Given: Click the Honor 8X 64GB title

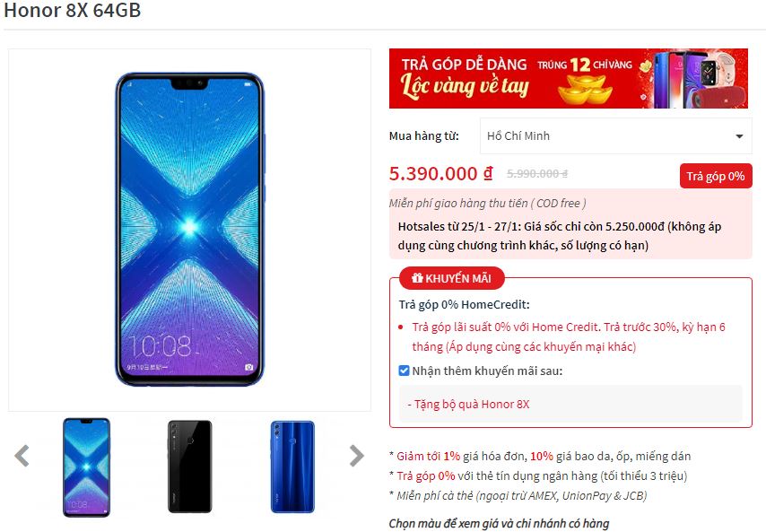Looking at the screenshot, I should point(73,10).
